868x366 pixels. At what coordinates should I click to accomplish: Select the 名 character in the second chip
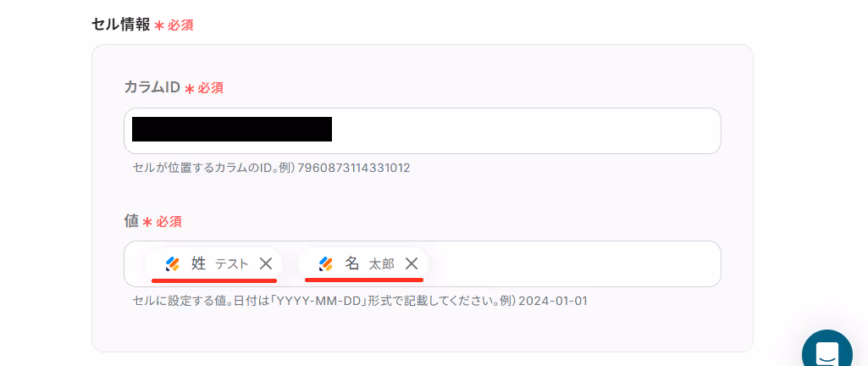(352, 263)
